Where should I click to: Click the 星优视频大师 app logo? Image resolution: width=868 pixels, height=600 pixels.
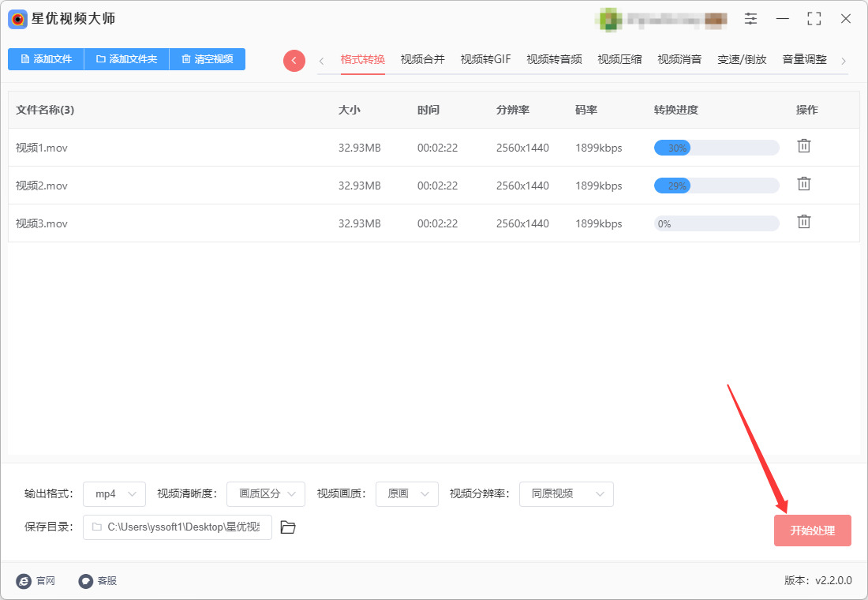(x=17, y=20)
